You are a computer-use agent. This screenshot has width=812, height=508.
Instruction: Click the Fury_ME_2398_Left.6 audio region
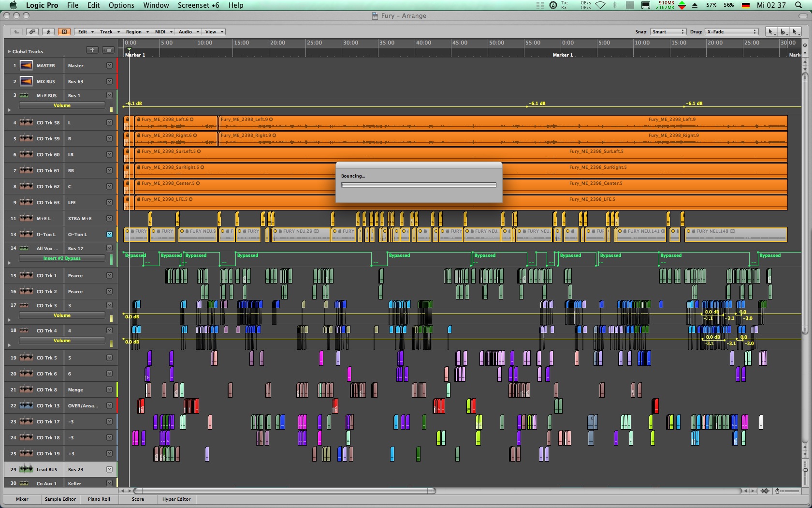tap(176, 123)
